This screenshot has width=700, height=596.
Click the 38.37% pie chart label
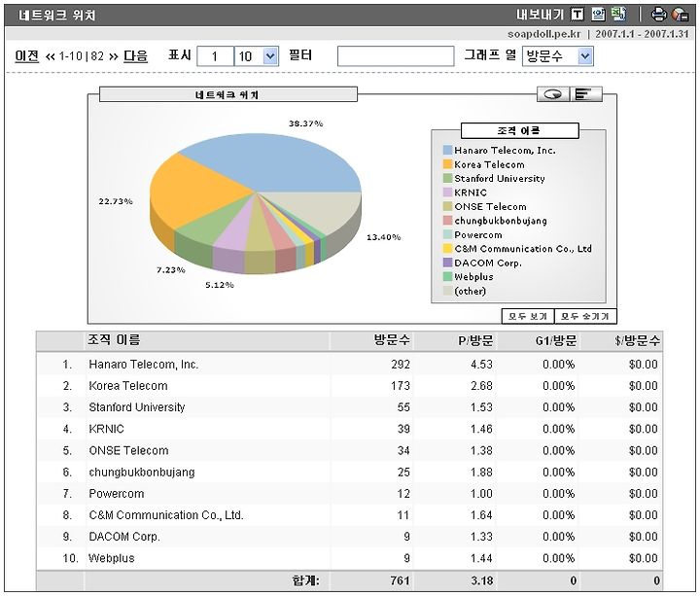tap(306, 123)
